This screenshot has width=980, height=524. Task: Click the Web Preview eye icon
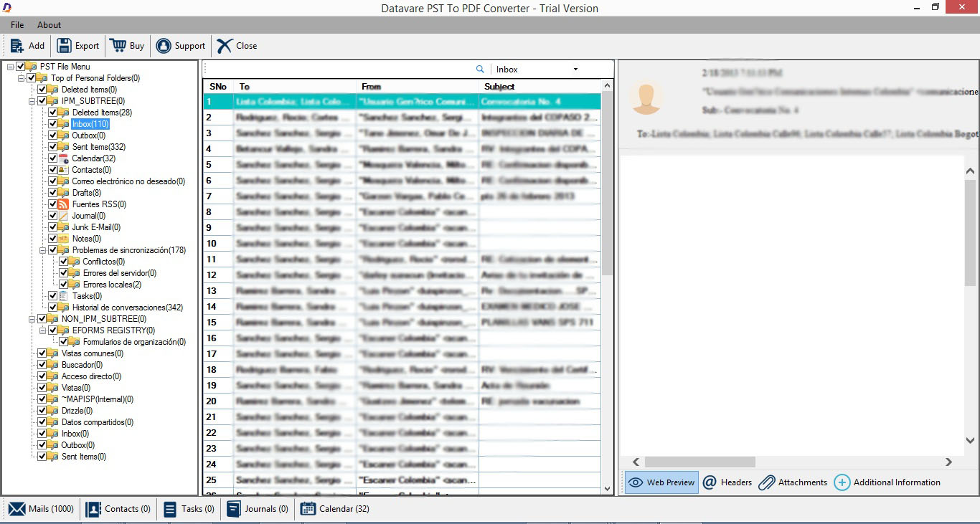click(x=636, y=482)
